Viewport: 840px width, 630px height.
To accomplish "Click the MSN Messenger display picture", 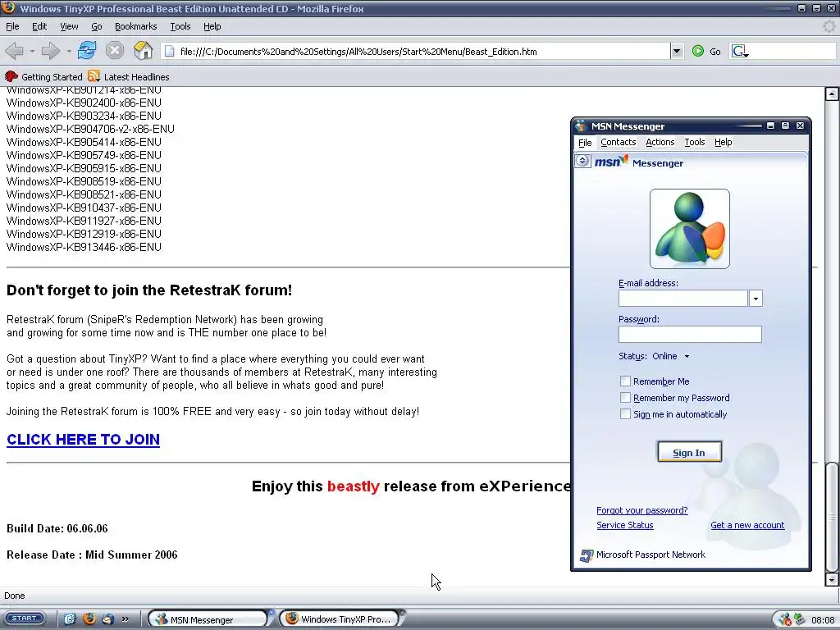I will click(x=689, y=229).
